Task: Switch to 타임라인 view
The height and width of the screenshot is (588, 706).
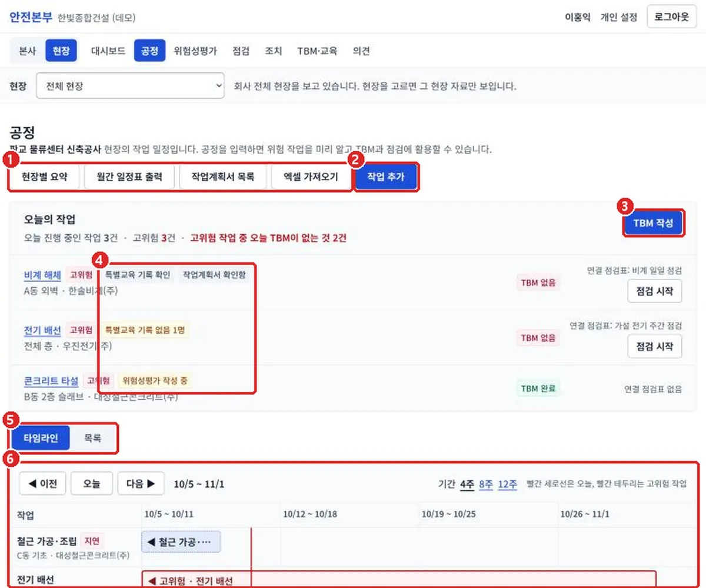Action: (41, 438)
